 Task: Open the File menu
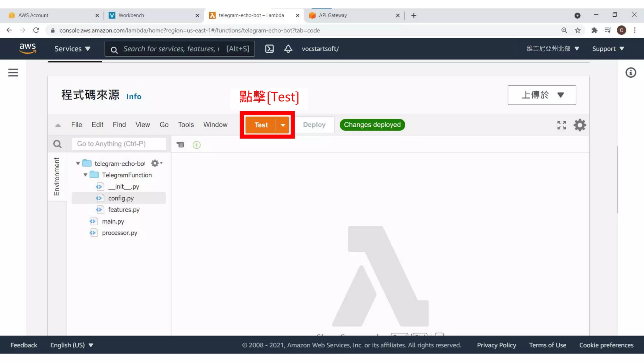point(76,125)
